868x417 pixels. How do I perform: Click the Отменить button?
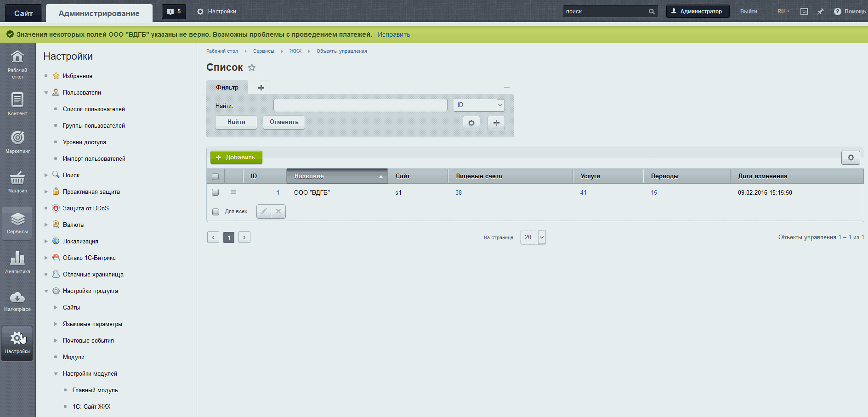pyautogui.click(x=284, y=122)
